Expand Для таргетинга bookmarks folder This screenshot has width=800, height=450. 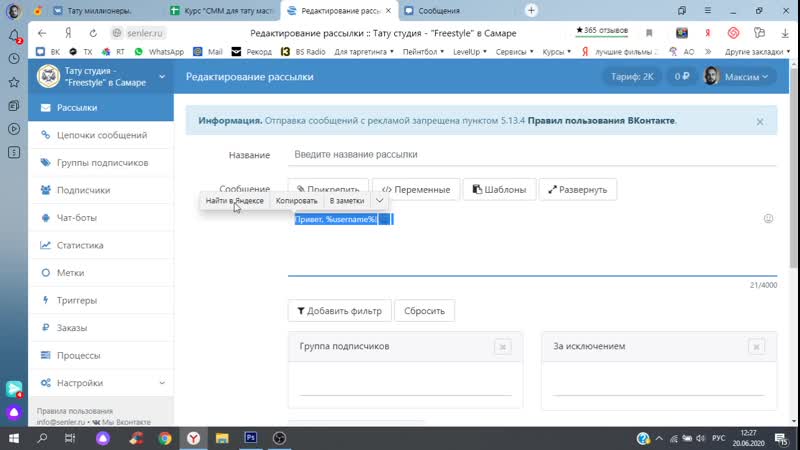point(364,52)
